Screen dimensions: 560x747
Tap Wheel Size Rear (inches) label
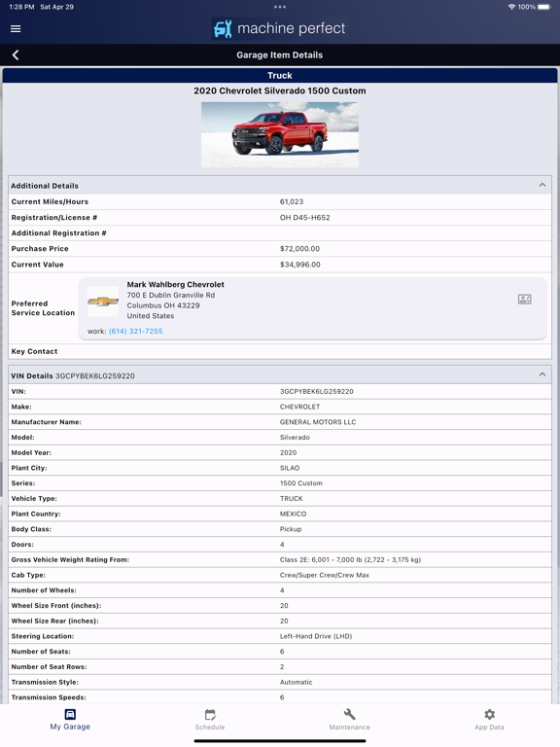point(54,621)
